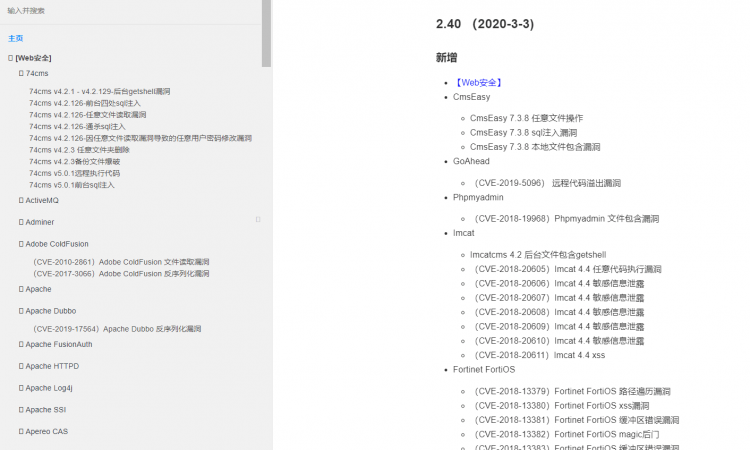
Task: Open 74cms v5.0.1远程执行代码 page
Action: (74, 173)
